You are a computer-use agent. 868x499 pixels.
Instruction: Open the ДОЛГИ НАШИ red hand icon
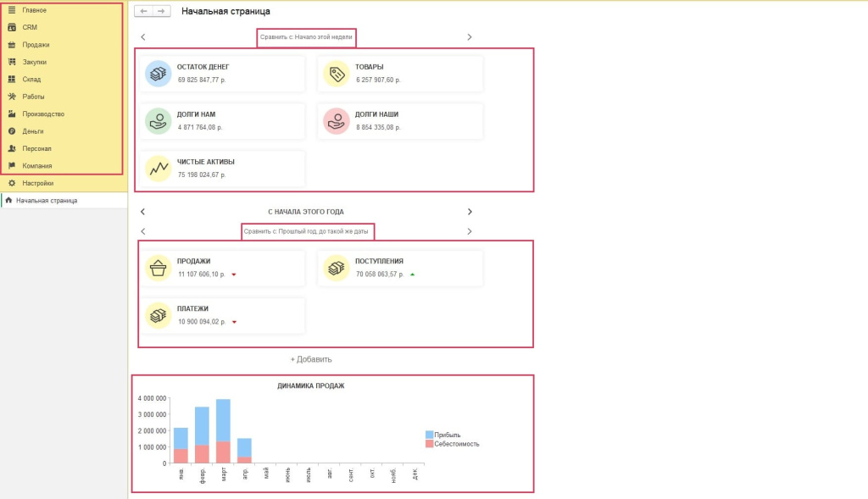(336, 121)
